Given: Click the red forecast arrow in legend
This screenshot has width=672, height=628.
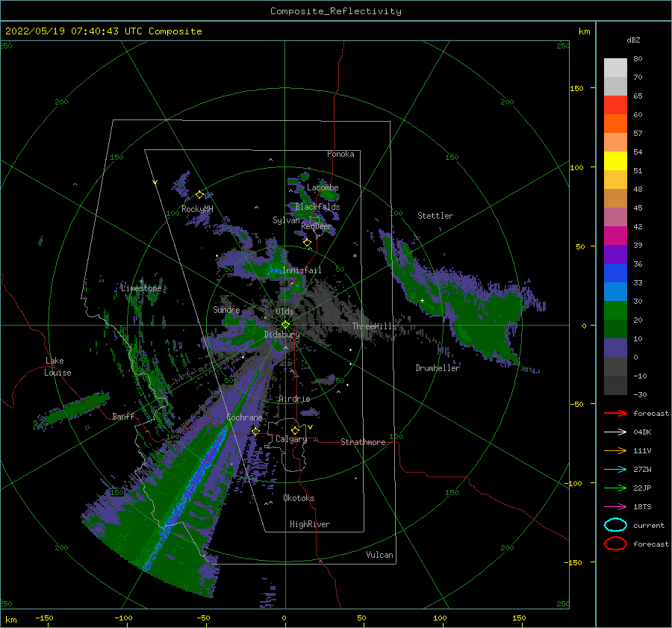Looking at the screenshot, I should click(615, 413).
